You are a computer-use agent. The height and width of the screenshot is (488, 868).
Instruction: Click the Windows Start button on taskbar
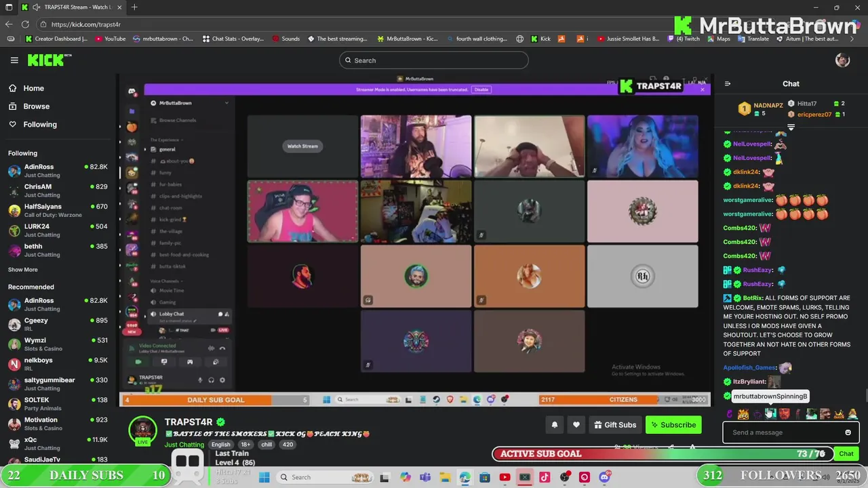(264, 477)
